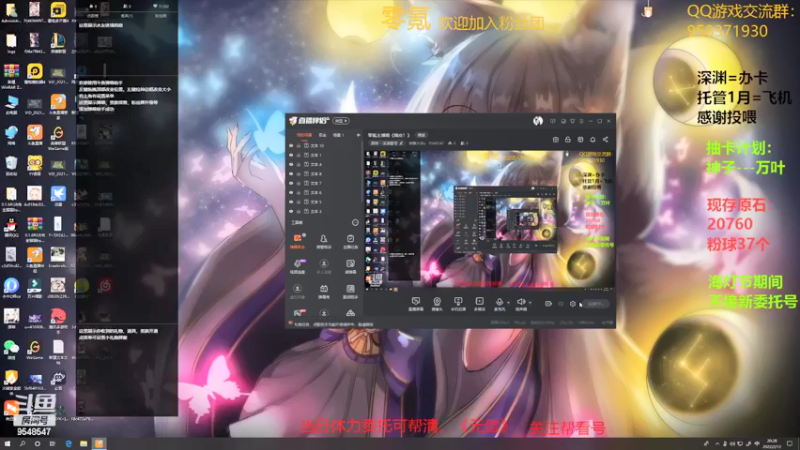This screenshot has height=450, width=800.
Task: Add a phone screen-cast source
Action: pos(458,304)
